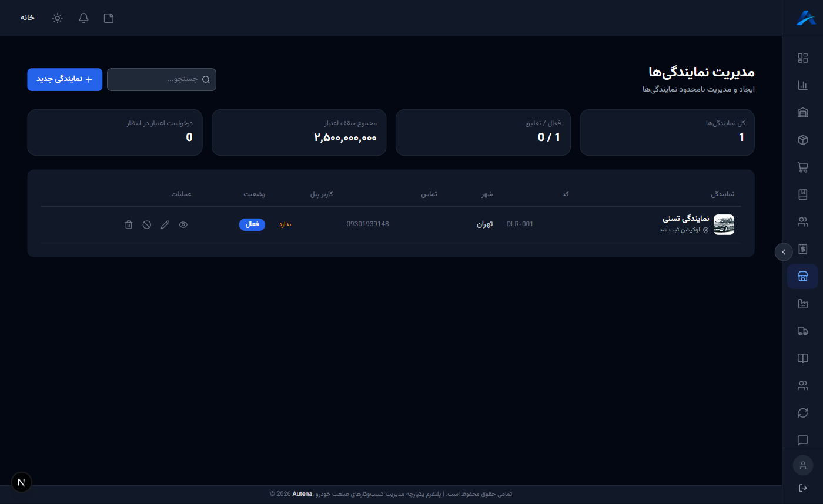Click the dealer code DLR-001
The width and height of the screenshot is (823, 504).
coord(520,224)
